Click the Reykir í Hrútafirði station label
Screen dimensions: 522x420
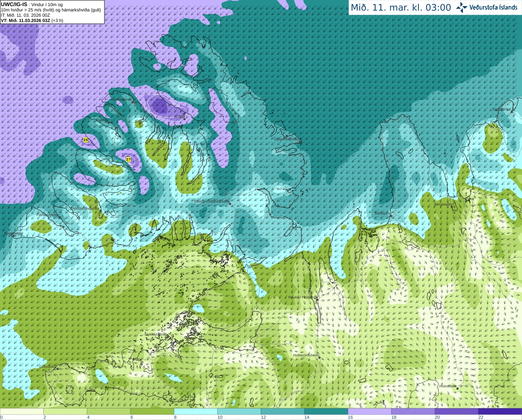tap(303, 297)
